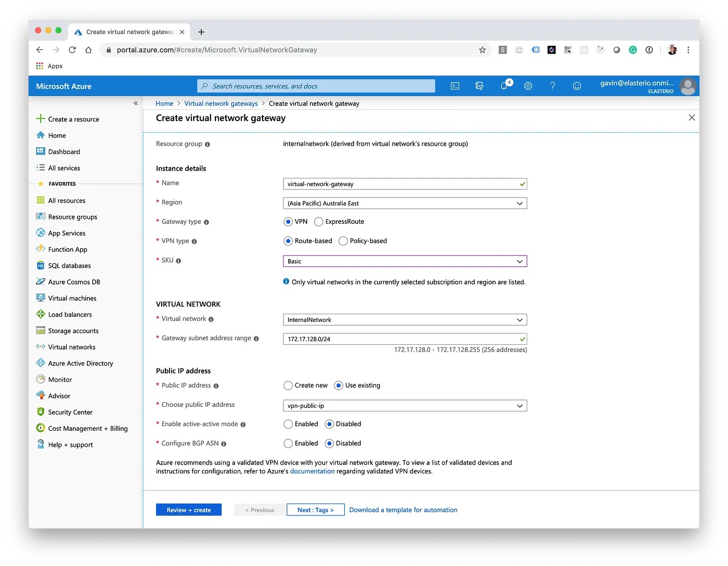Click the Search resources, services, and docs box
Image resolution: width=728 pixels, height=566 pixels.
tap(316, 86)
